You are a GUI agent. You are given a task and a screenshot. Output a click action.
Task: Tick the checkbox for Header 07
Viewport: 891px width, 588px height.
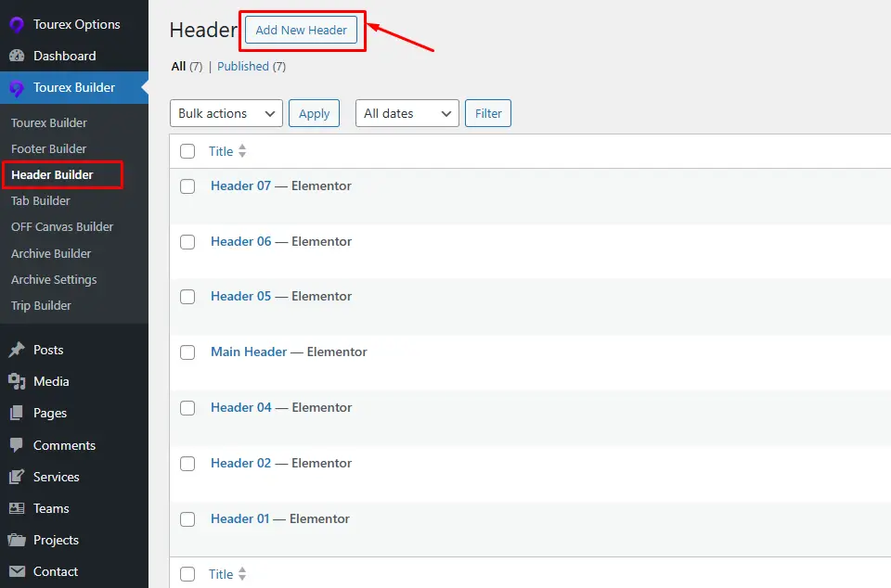point(187,186)
